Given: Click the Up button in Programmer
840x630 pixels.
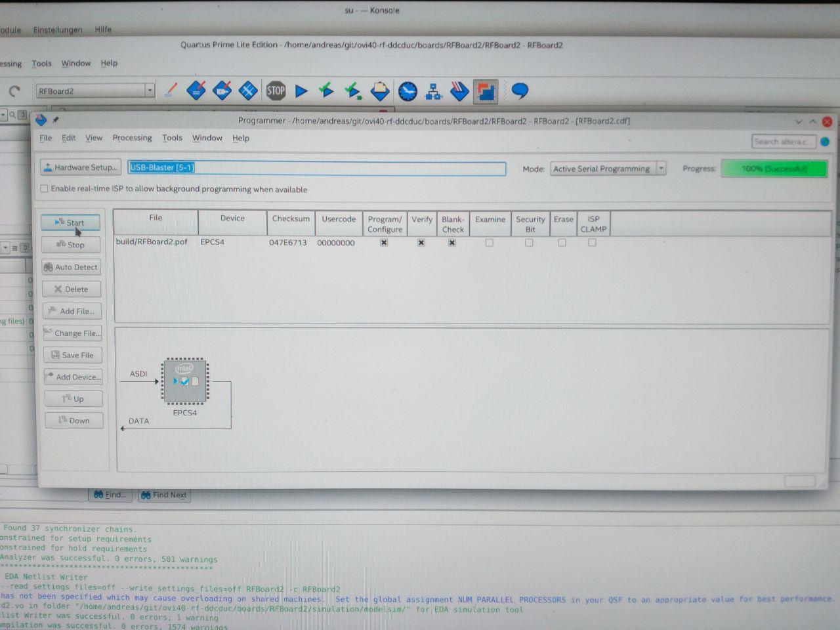Looking at the screenshot, I should coord(73,399).
